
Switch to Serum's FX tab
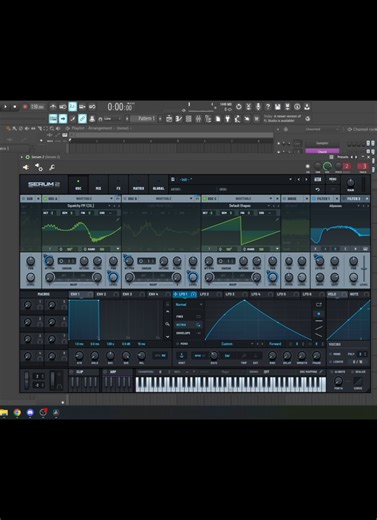[118, 184]
